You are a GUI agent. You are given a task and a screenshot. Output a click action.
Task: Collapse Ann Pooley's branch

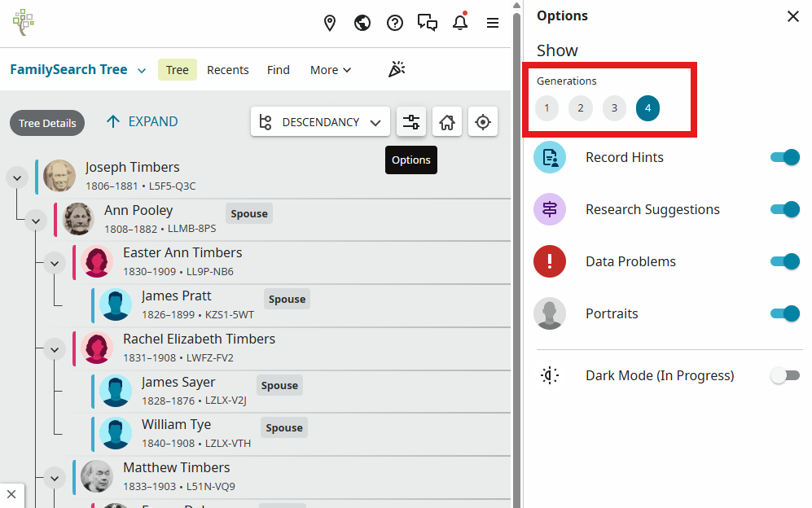click(36, 221)
